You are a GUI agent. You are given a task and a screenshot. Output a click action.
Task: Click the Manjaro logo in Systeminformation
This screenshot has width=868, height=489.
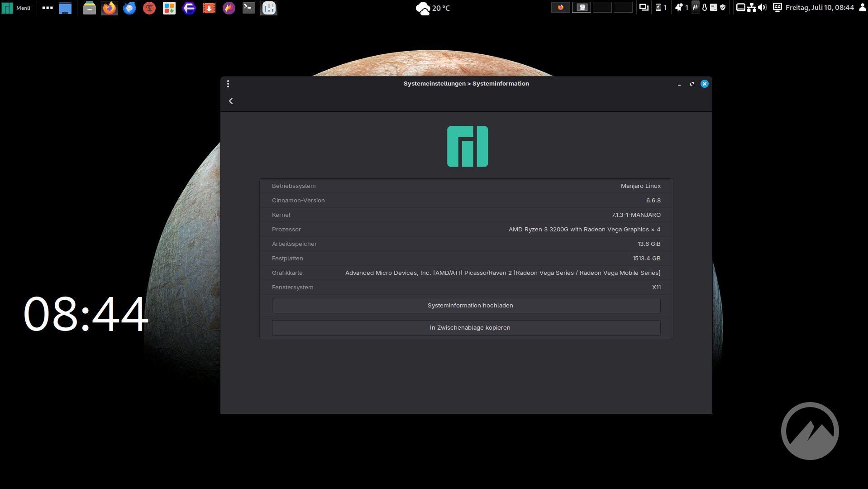tap(467, 146)
